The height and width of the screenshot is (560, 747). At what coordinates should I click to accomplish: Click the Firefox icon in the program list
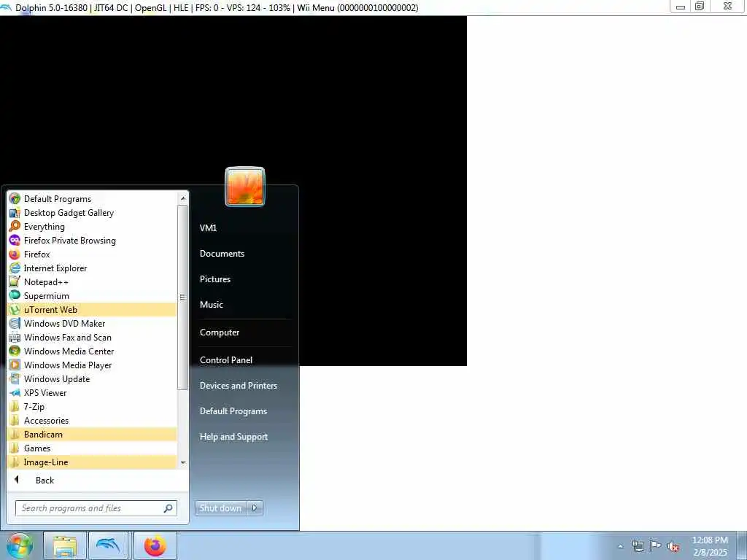pyautogui.click(x=15, y=254)
